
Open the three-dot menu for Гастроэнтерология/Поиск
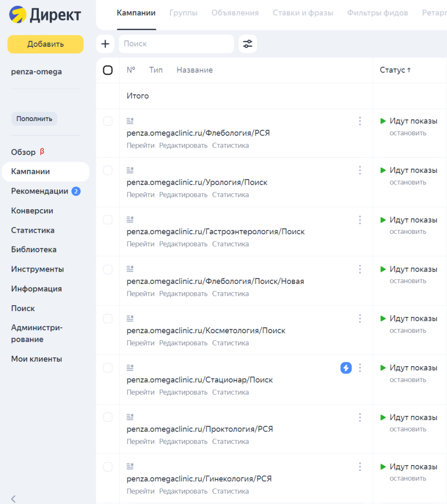360,220
